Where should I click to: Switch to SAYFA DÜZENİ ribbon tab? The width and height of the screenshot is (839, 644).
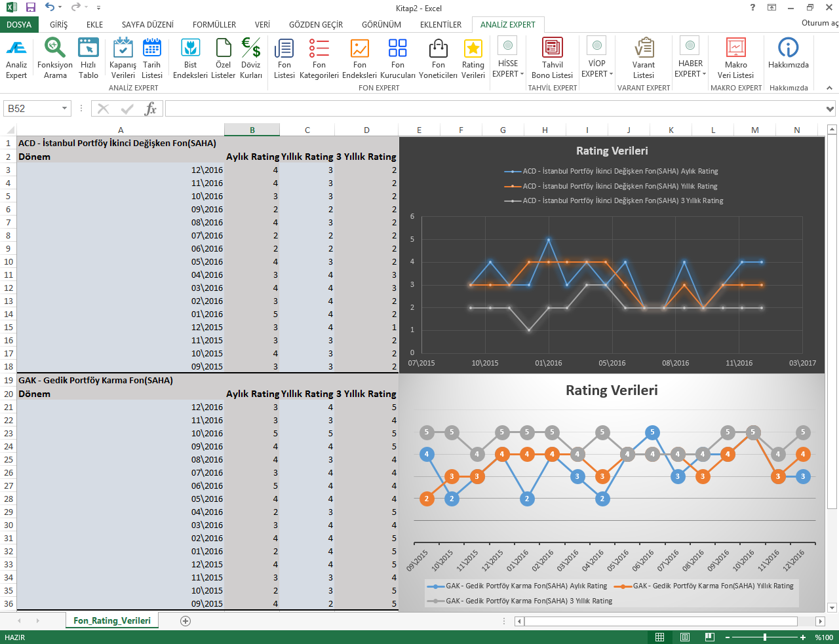[x=147, y=25]
